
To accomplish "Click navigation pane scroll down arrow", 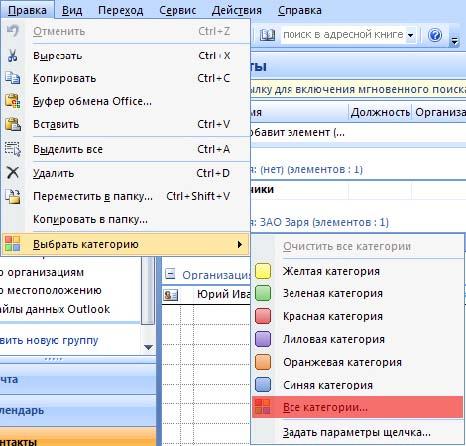I will click(148, 348).
